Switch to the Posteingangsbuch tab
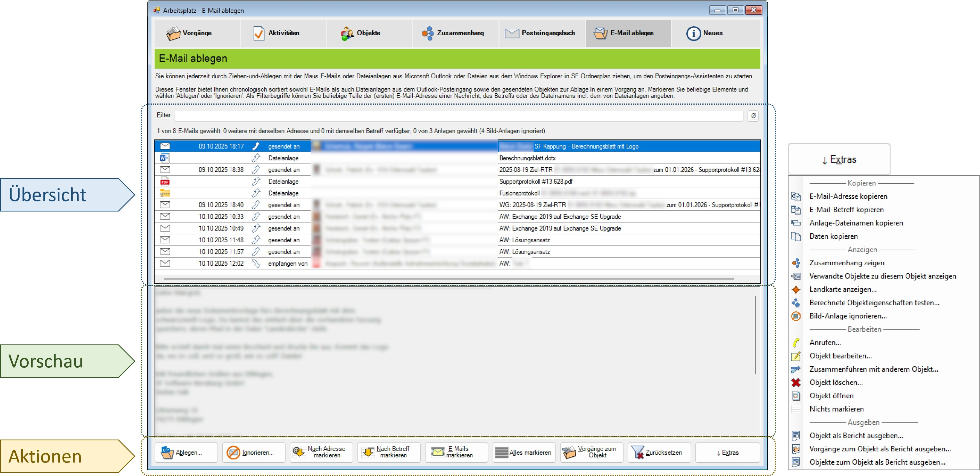The height and width of the screenshot is (476, 980). pyautogui.click(x=541, y=33)
